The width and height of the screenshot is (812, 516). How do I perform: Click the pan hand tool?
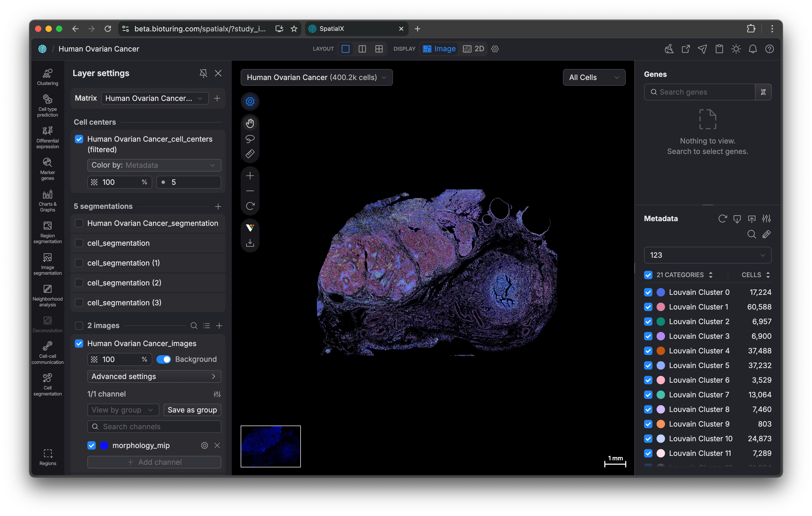click(x=250, y=123)
